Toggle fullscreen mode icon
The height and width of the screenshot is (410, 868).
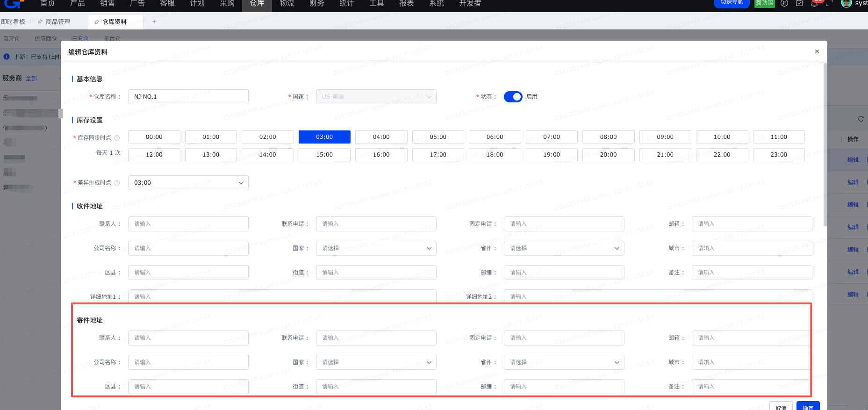(829, 3)
